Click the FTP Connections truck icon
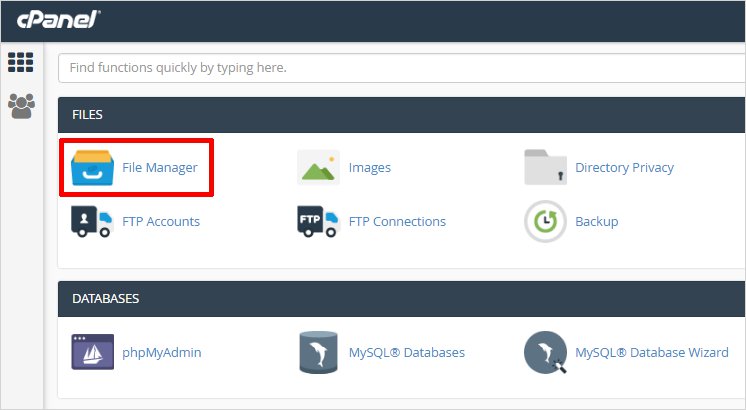Viewport: 746px width, 410px height. [318, 221]
